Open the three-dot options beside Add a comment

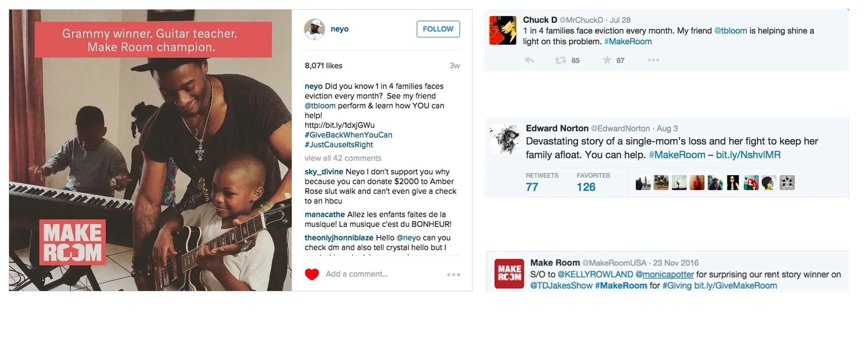(453, 274)
